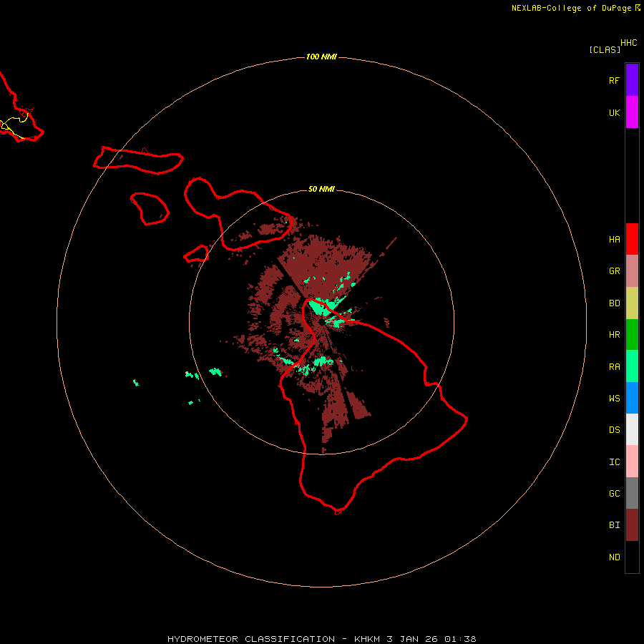The height and width of the screenshot is (644, 644).
Task: Click the WS blue legend swatch
Action: [632, 398]
